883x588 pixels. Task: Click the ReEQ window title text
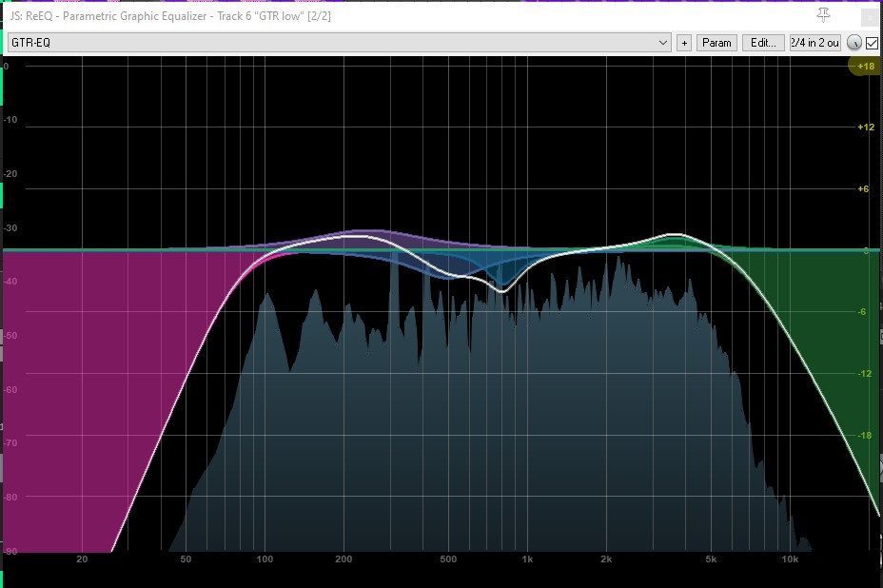(x=170, y=16)
